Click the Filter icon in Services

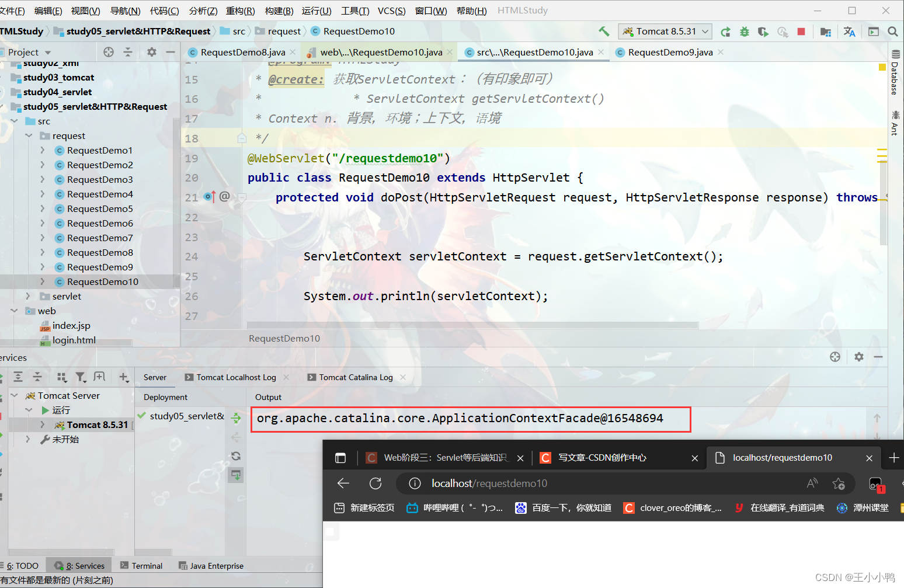tap(81, 377)
